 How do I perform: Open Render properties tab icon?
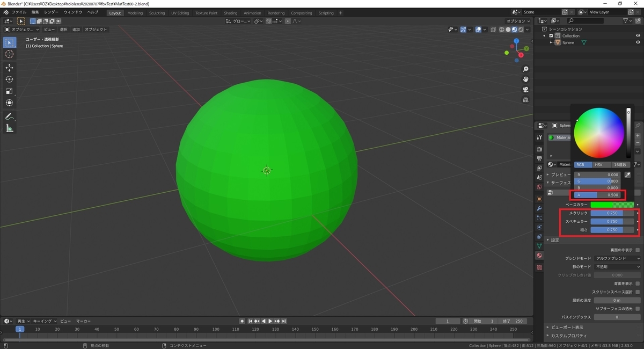tap(539, 149)
